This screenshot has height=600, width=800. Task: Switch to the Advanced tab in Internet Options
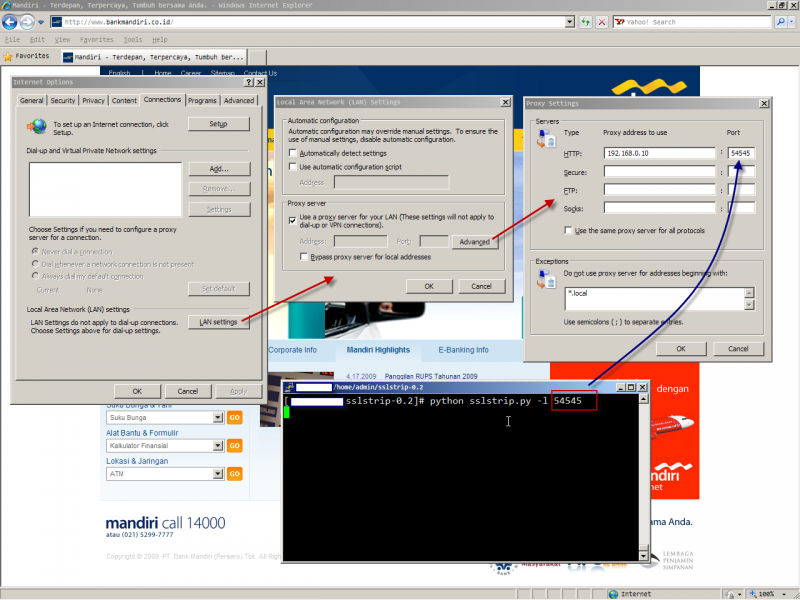(x=240, y=100)
